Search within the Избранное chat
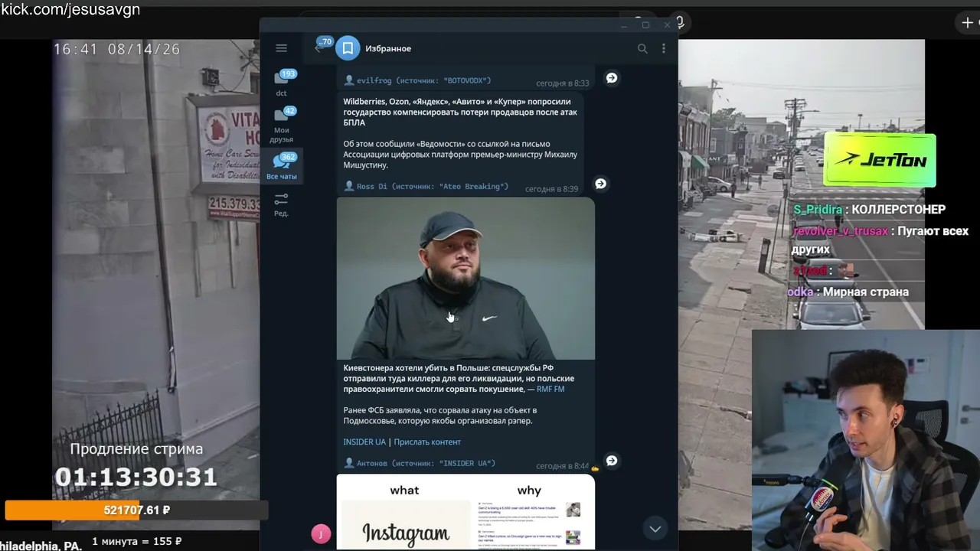Screen dimensions: 980x551 (x=642, y=48)
